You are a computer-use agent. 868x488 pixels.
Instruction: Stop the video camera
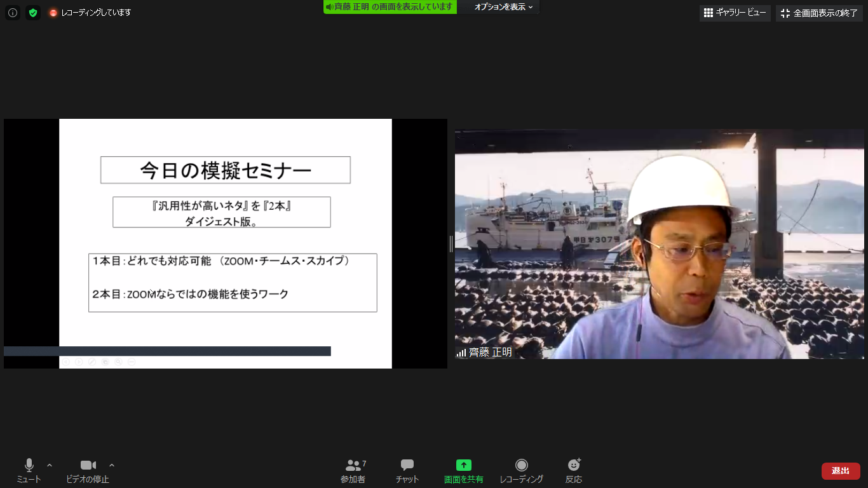click(x=88, y=471)
